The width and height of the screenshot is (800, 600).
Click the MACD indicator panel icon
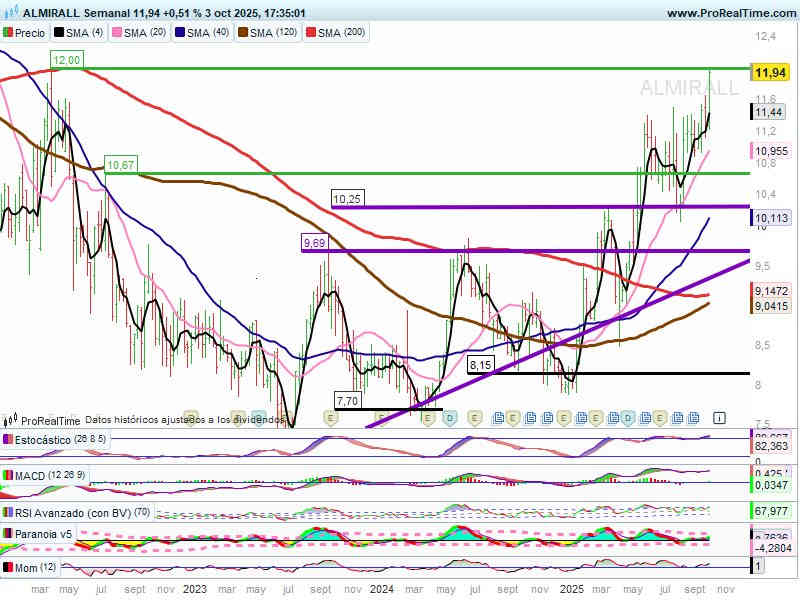coord(9,476)
